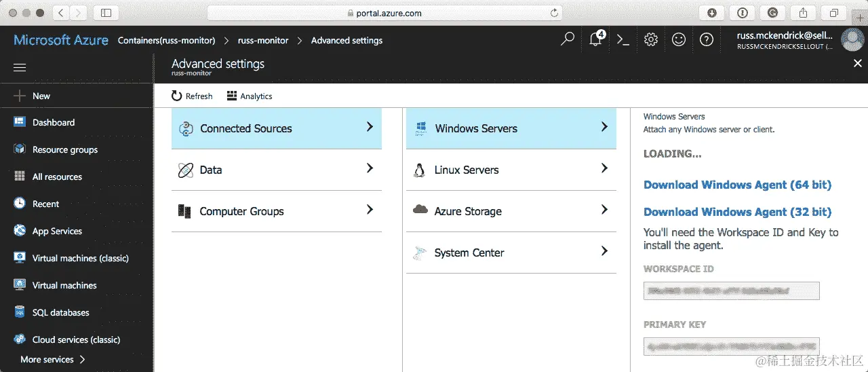Screen dimensions: 868x372
Task: Click the feedback smiley face icon
Action: tap(679, 39)
